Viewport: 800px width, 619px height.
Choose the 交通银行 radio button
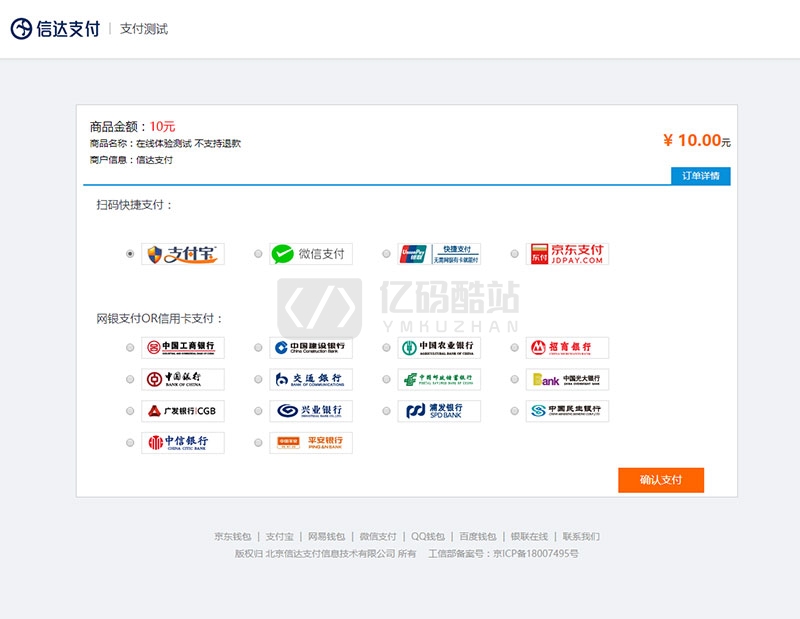(258, 379)
